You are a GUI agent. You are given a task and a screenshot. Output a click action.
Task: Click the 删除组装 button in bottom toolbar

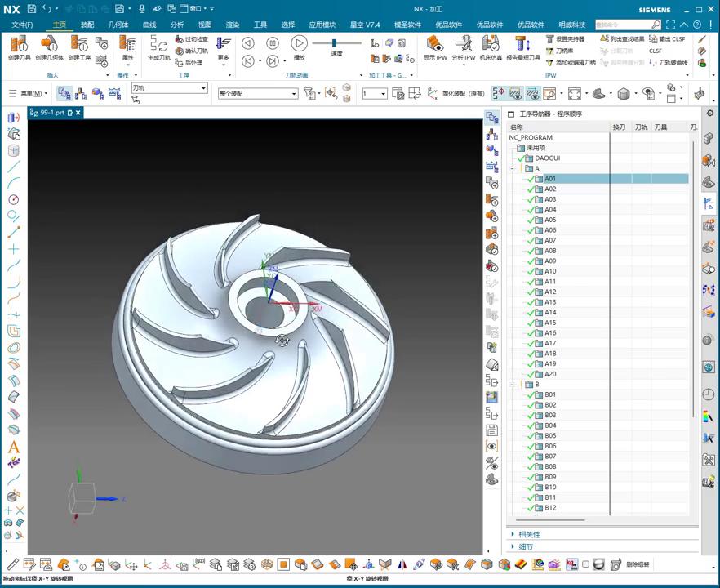(638, 564)
